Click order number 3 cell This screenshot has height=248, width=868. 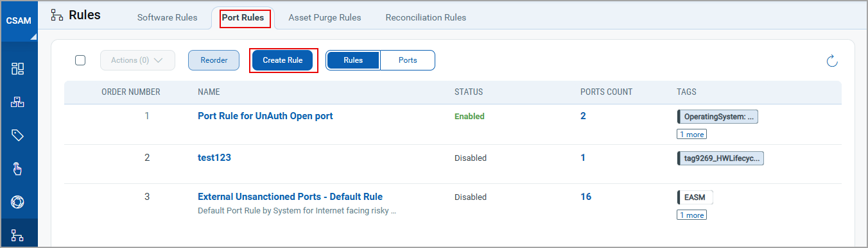coord(147,197)
